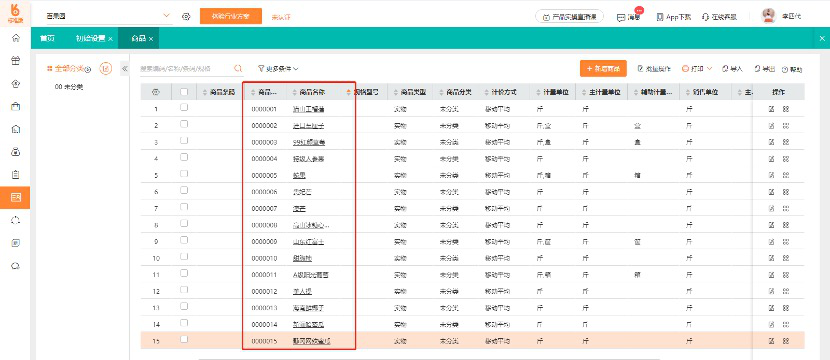This screenshot has height=360, width=830.
Task: Click the edit category icon next to 全部分类
Action: [x=106, y=68]
